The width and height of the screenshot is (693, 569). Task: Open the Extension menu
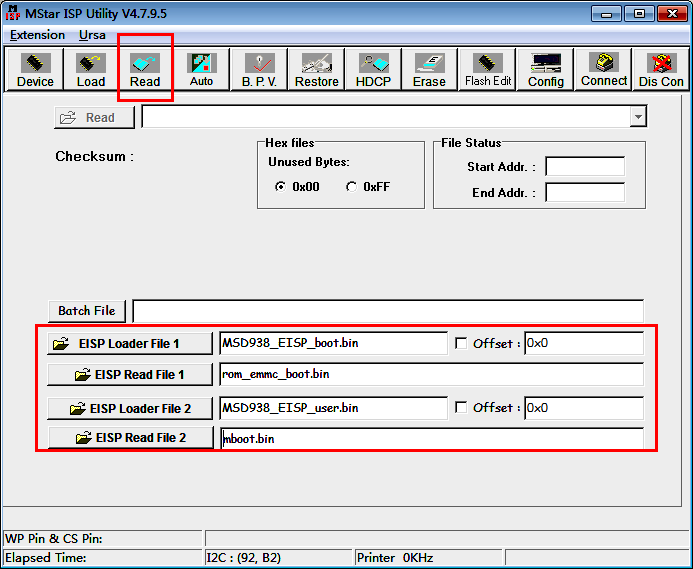click(x=37, y=35)
